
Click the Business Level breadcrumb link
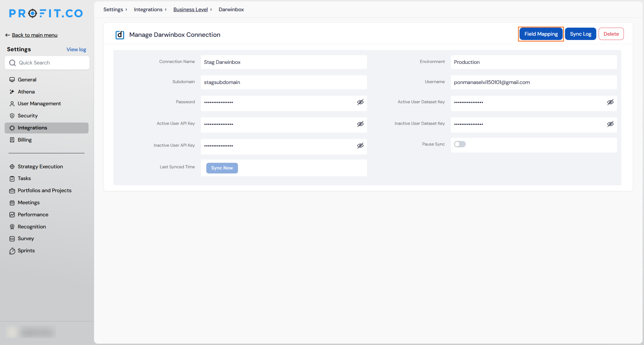[191, 9]
